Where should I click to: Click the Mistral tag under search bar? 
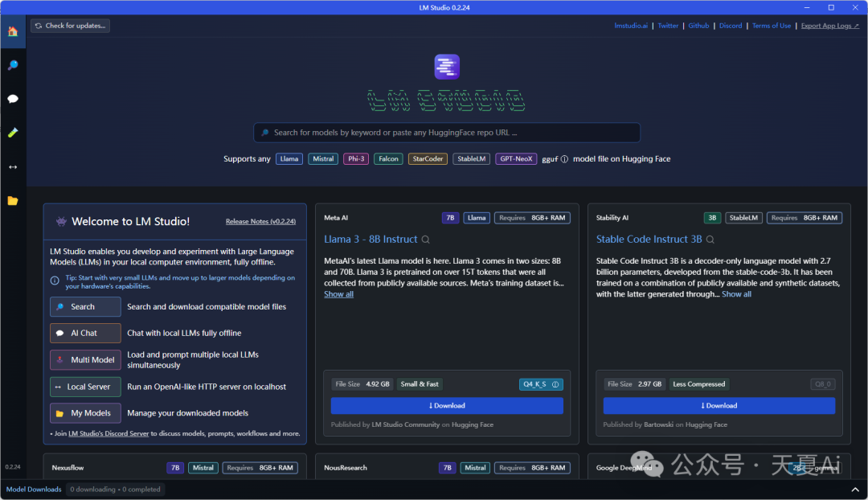tap(323, 159)
